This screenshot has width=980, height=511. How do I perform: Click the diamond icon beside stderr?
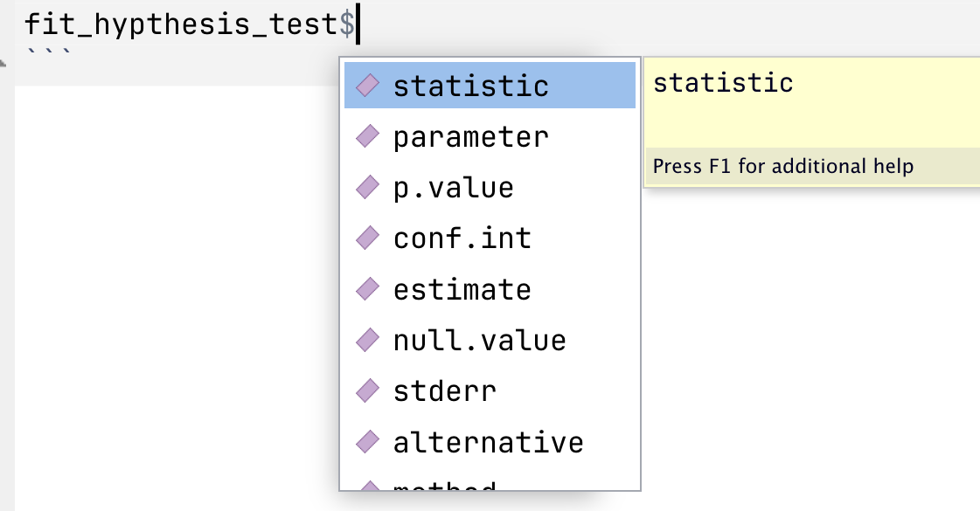(368, 390)
